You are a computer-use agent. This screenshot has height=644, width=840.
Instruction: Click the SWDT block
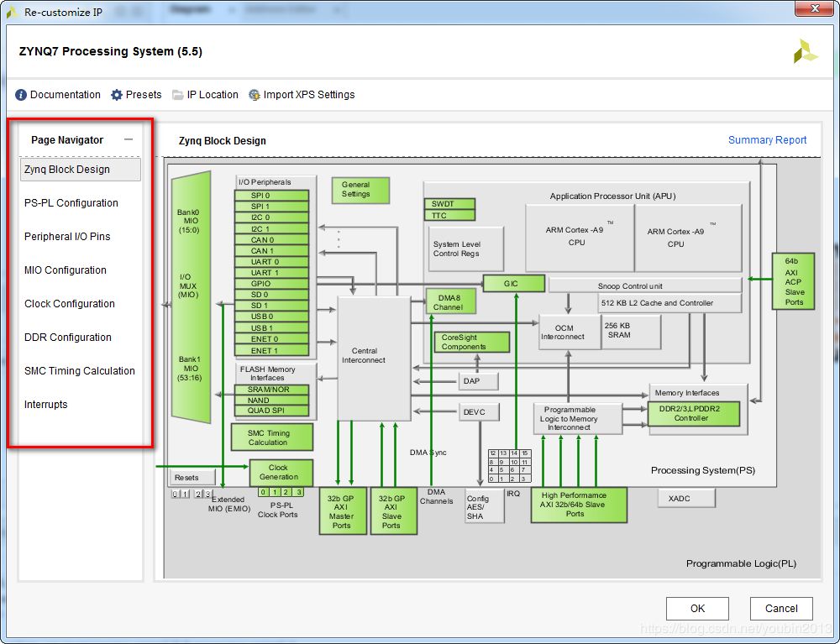(449, 204)
